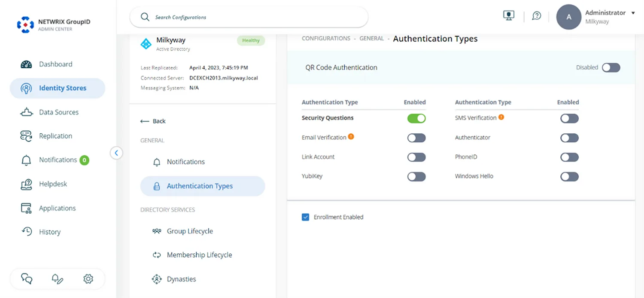This screenshot has width=644, height=298.
Task: Click Back link in the configuration panel
Action: click(153, 121)
